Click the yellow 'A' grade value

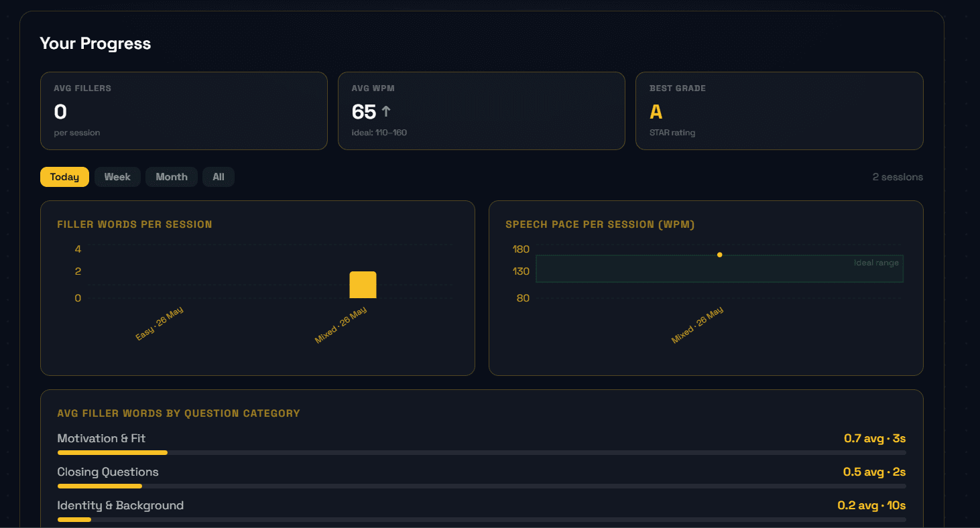(x=656, y=111)
